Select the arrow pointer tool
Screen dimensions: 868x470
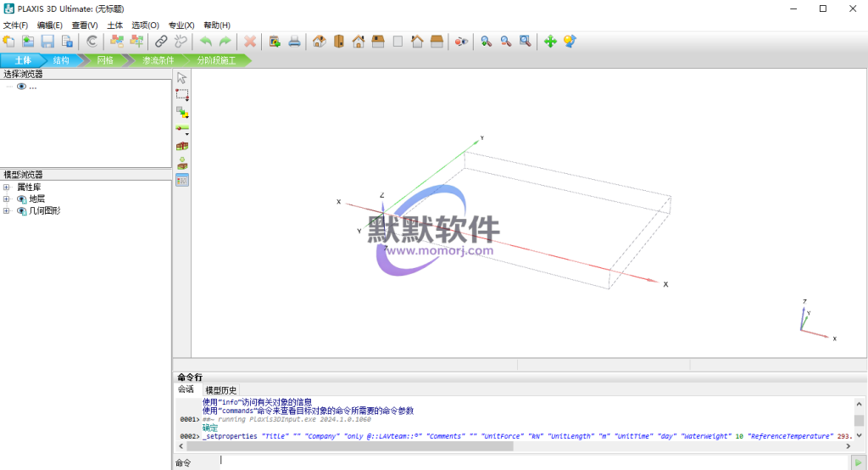click(x=181, y=77)
